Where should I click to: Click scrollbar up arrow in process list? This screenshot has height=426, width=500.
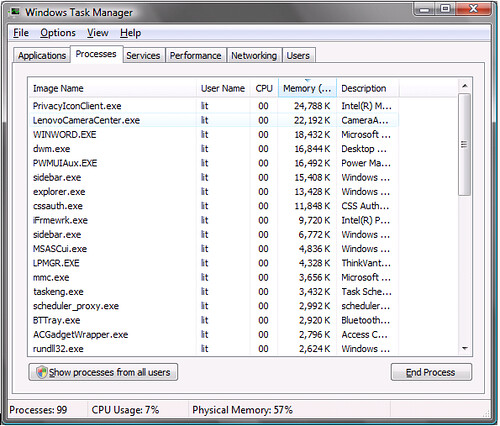[465, 86]
